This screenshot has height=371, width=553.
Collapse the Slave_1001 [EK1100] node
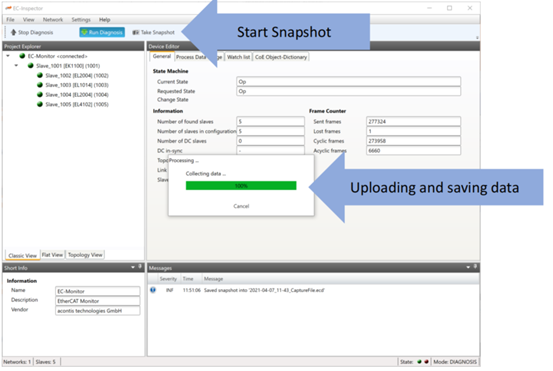[x=16, y=65]
